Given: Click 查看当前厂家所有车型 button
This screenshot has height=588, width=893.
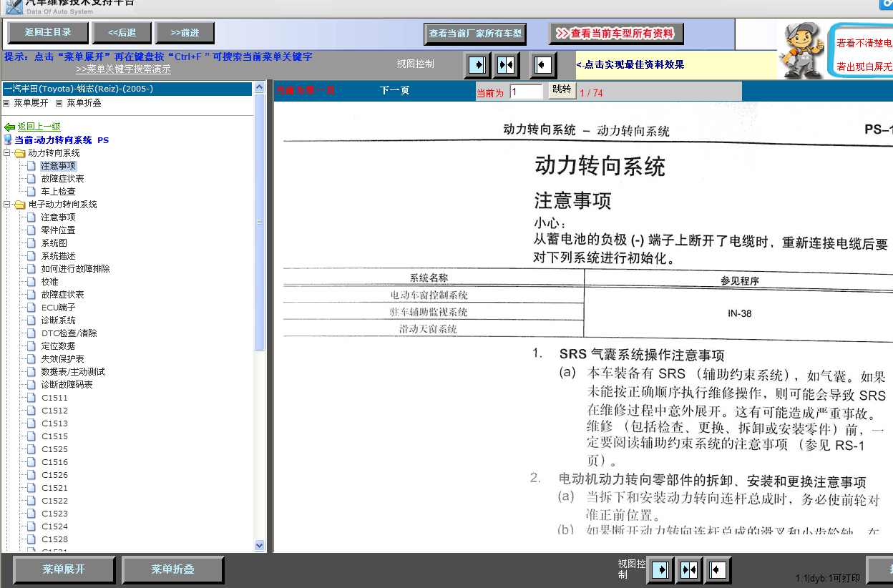Looking at the screenshot, I should (x=475, y=33).
